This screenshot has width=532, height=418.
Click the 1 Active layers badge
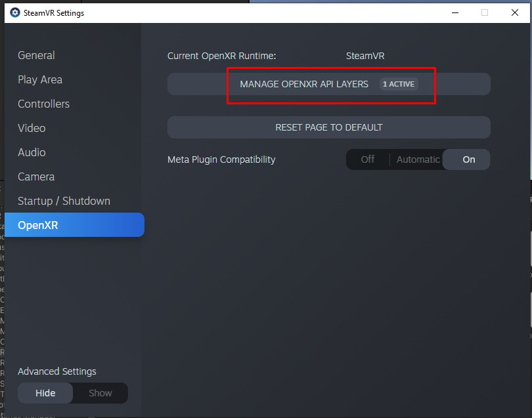click(398, 83)
